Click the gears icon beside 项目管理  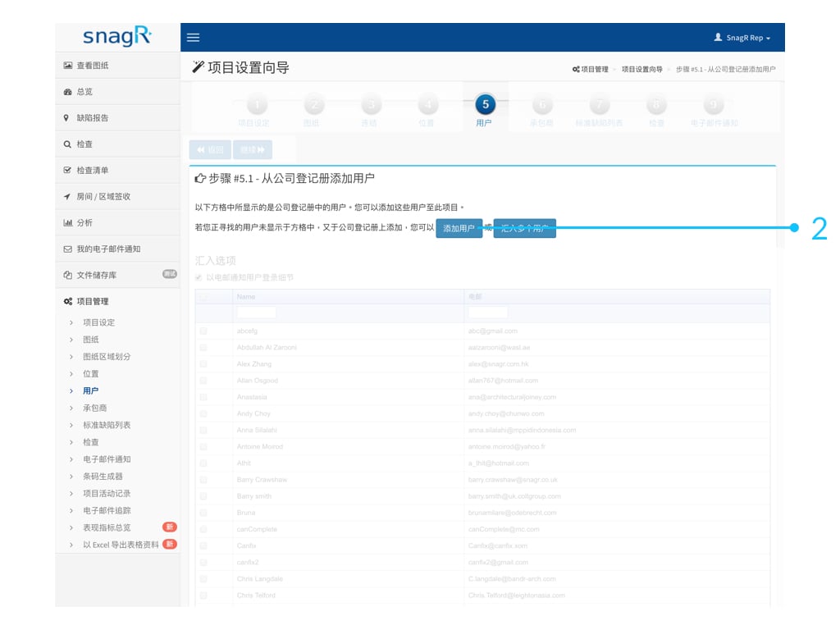pyautogui.click(x=67, y=301)
